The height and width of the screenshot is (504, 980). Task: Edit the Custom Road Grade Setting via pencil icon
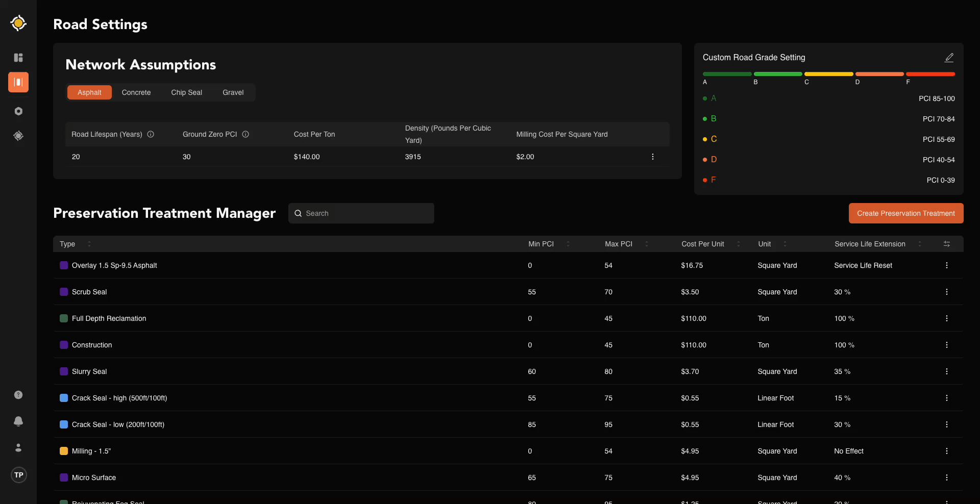pos(949,57)
